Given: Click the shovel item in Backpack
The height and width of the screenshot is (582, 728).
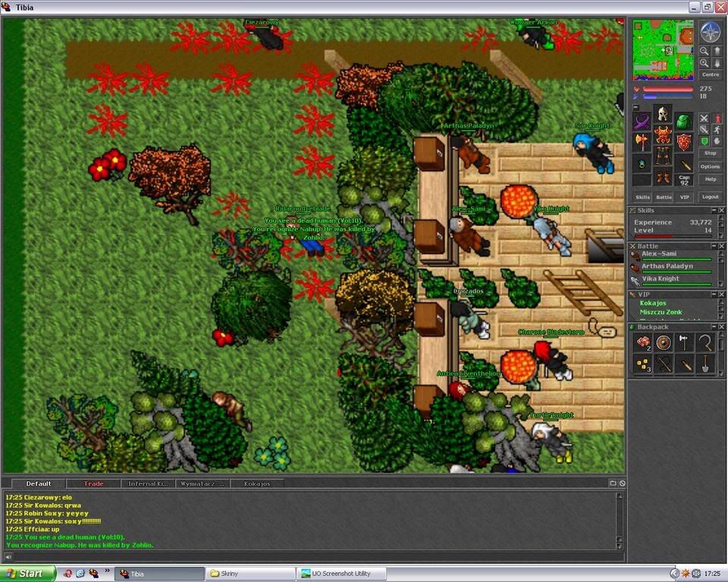Looking at the screenshot, I should click(x=705, y=365).
